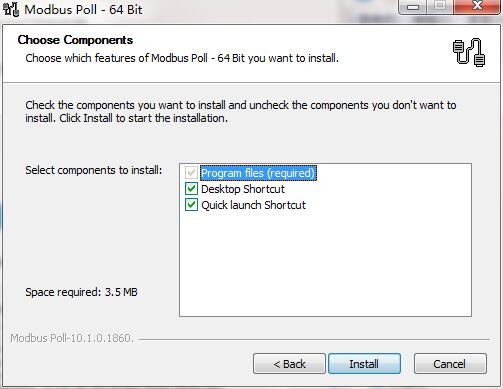Click the cable connector icon in header

[469, 52]
